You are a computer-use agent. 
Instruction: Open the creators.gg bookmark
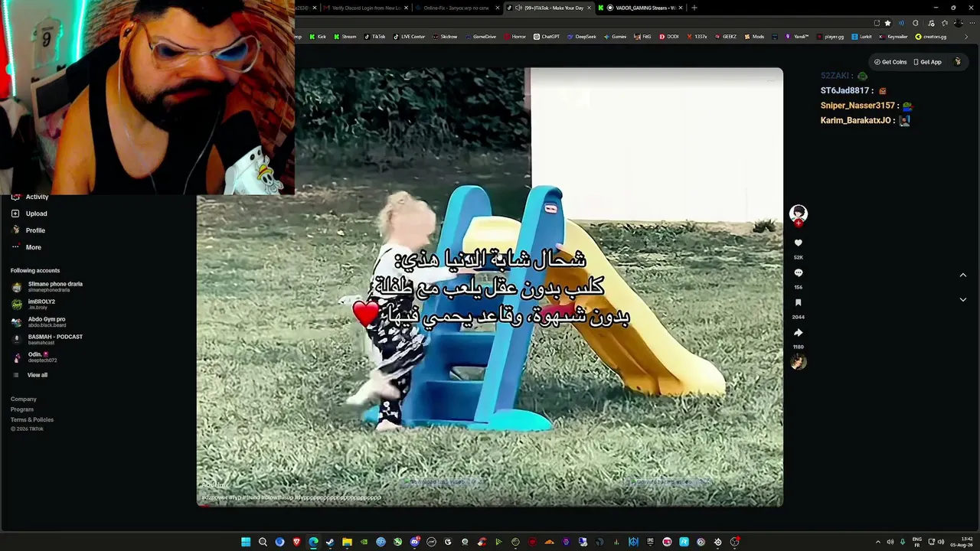931,37
